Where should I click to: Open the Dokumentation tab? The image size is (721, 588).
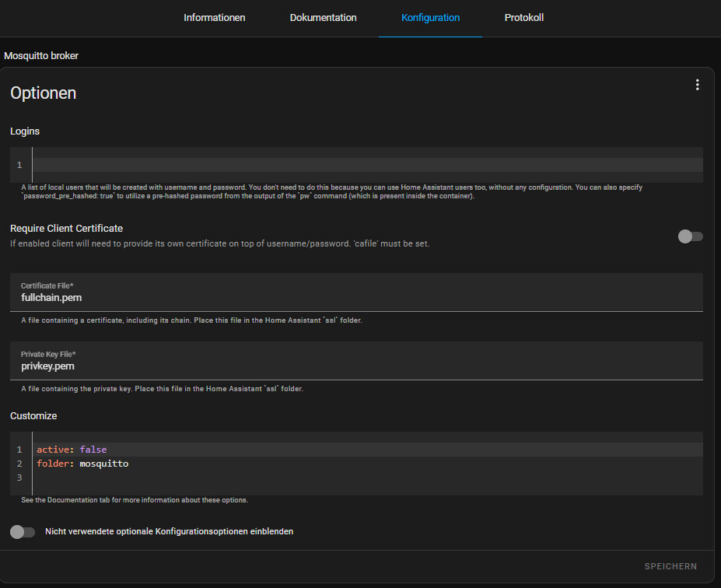coord(323,18)
